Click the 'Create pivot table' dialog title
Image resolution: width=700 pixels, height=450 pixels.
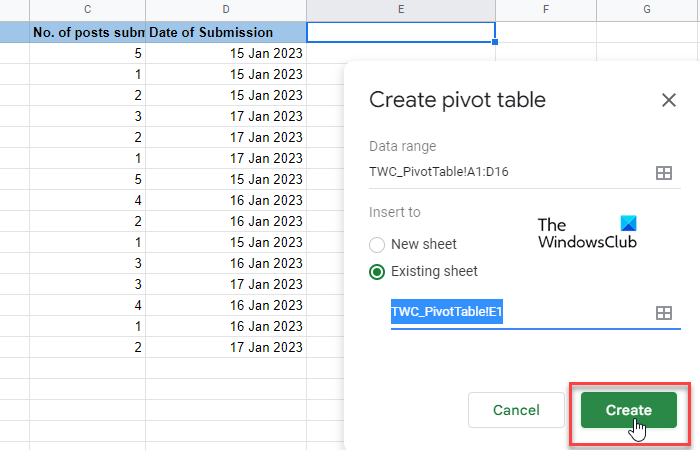(457, 100)
